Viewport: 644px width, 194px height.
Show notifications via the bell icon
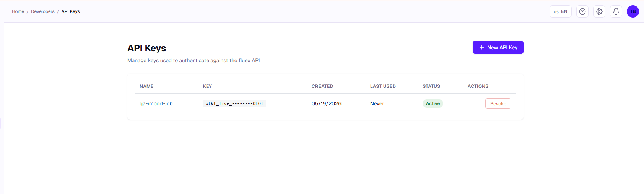(x=616, y=11)
